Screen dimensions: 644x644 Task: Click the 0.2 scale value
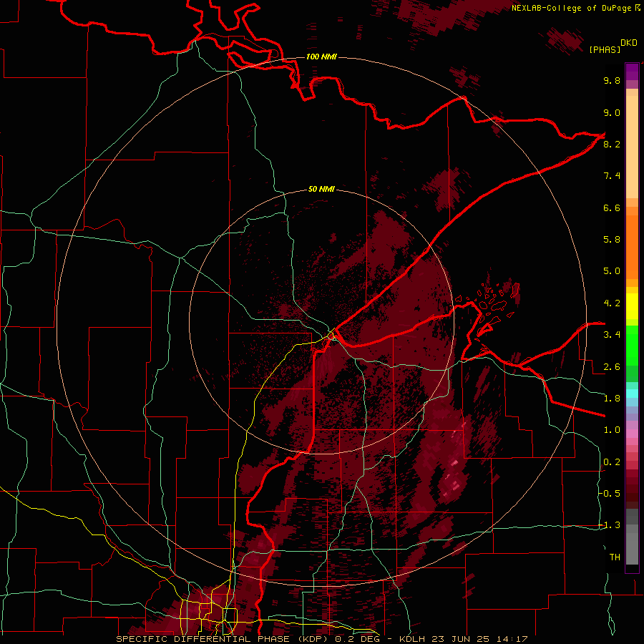612,462
